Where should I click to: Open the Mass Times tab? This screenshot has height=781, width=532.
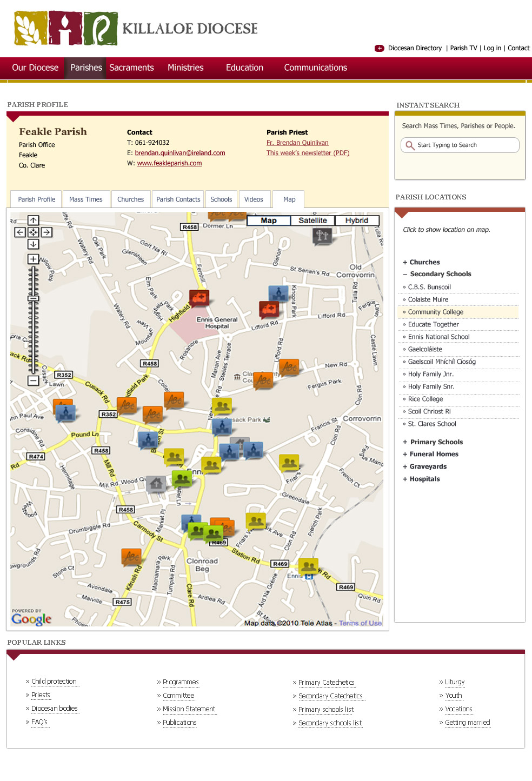point(86,199)
